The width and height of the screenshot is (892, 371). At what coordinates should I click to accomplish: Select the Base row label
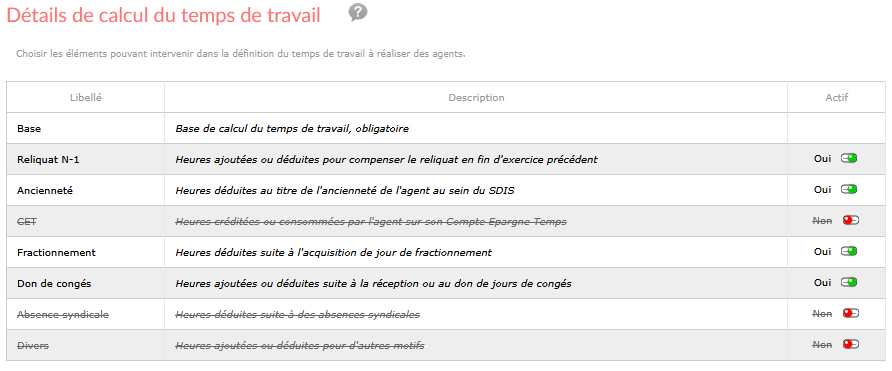(x=29, y=129)
